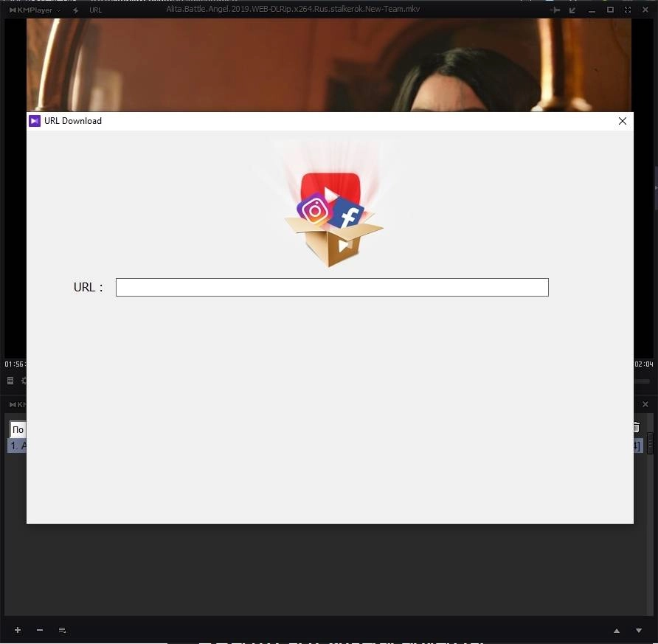Viewport: 658px width, 644px height.
Task: Maximize the KMPlayer window
Action: [x=610, y=10]
